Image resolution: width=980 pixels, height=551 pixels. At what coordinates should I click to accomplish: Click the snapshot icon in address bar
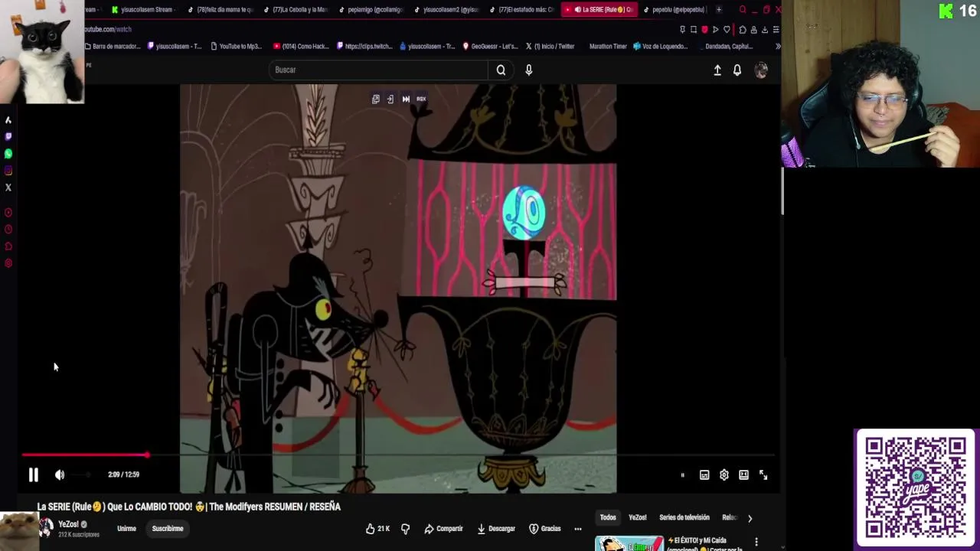[694, 29]
